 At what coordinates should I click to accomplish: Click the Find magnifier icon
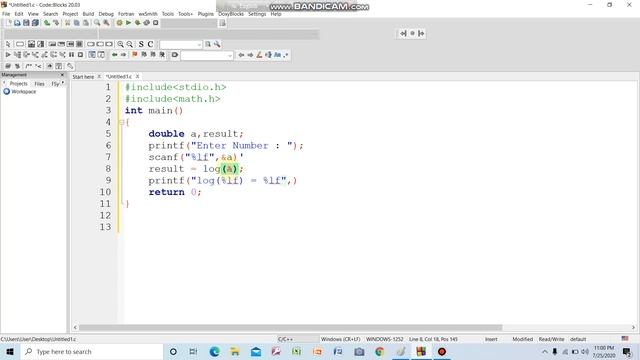click(x=97, y=23)
